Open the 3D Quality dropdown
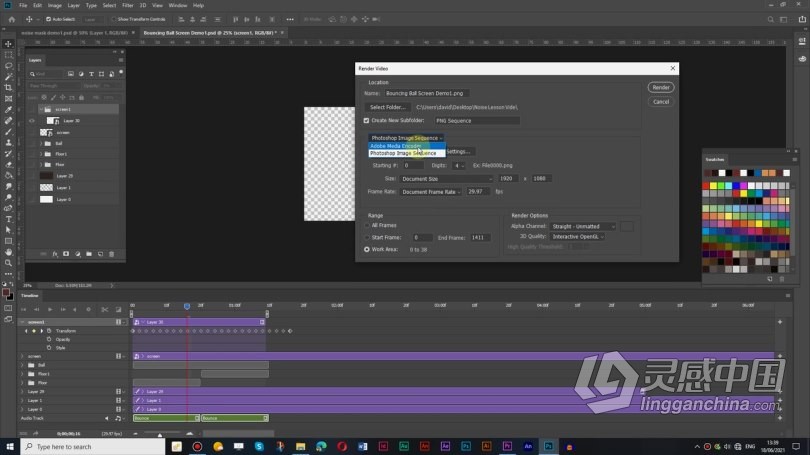Screen dimensions: 810x455 point(577,237)
